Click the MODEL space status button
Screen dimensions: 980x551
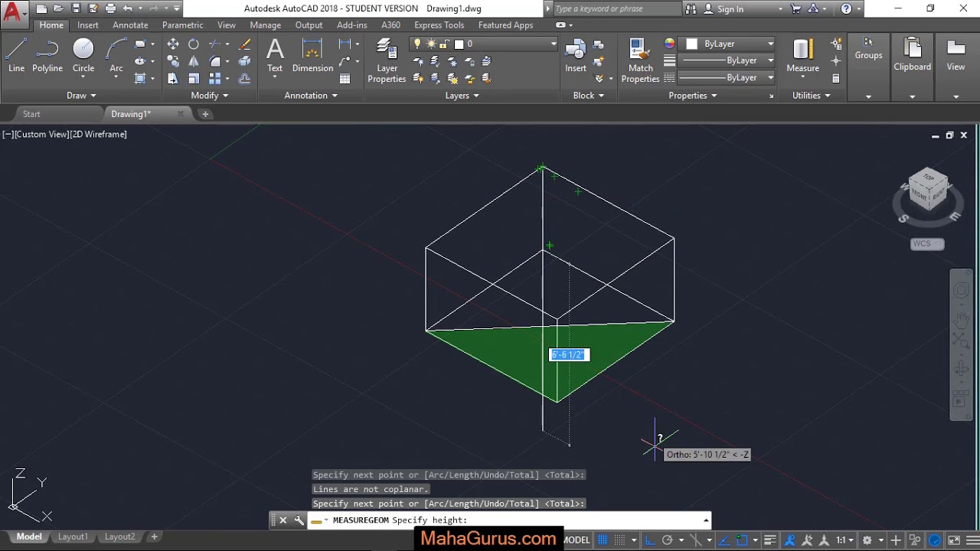tap(577, 540)
